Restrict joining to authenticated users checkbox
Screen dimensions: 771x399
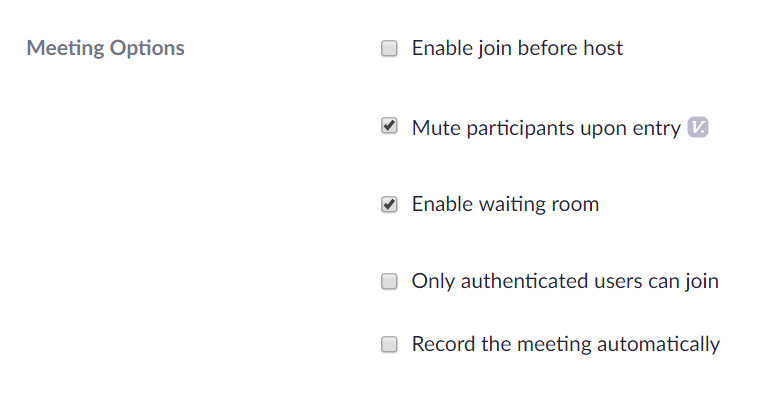[x=389, y=281]
